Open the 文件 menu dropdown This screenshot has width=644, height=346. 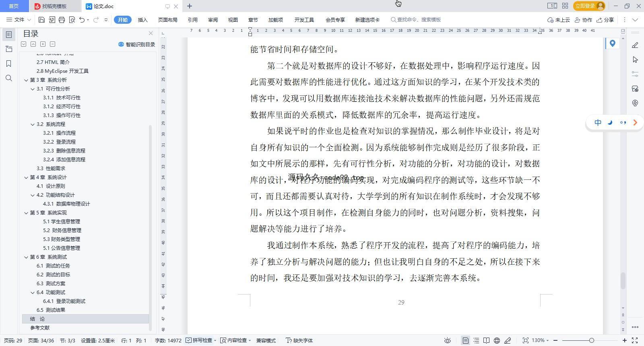(19, 20)
